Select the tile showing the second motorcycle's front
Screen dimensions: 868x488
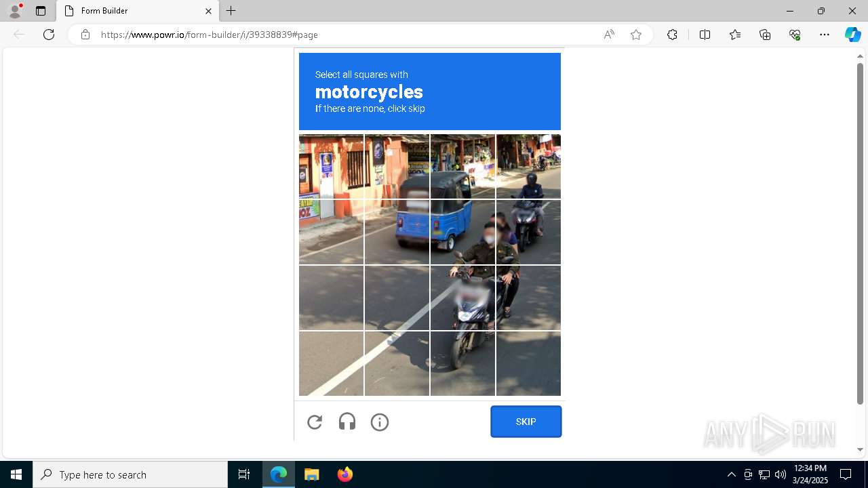528,232
